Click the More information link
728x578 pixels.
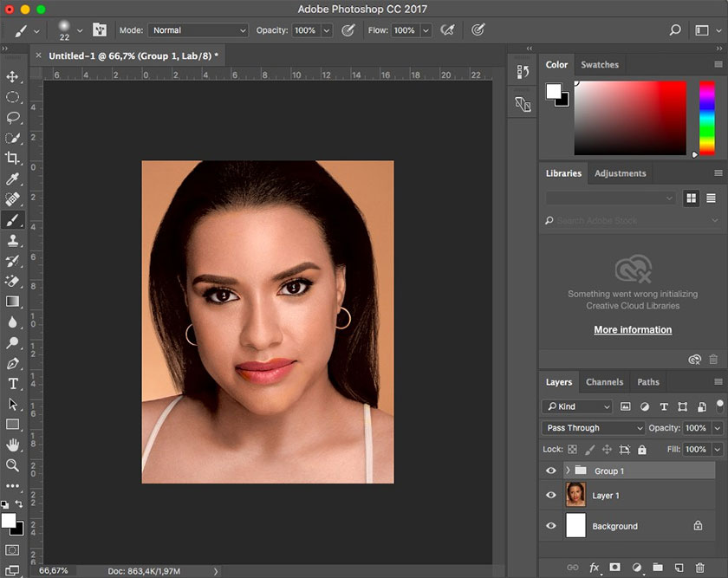click(x=633, y=330)
